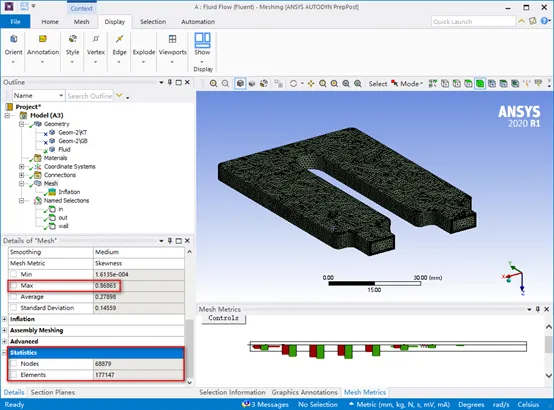The width and height of the screenshot is (554, 410).
Task: Open the help icon near Quick Launch
Action: tap(544, 21)
